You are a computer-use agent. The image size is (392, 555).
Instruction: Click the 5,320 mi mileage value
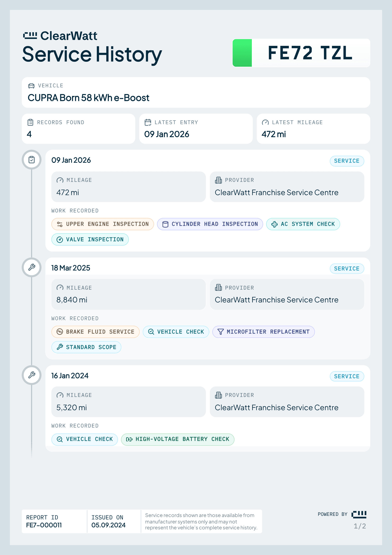pos(71,408)
